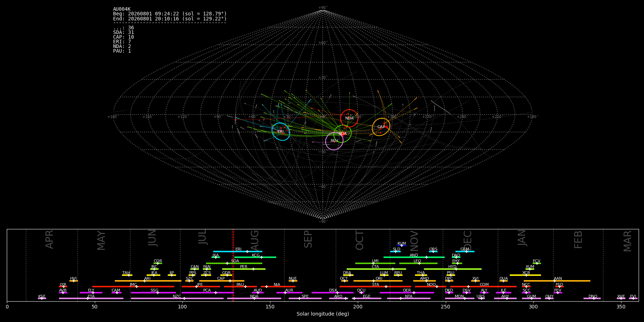The width and height of the screenshot is (644, 322).
Task: Click the −90° label at map bottom
Action: pyautogui.click(x=323, y=222)
